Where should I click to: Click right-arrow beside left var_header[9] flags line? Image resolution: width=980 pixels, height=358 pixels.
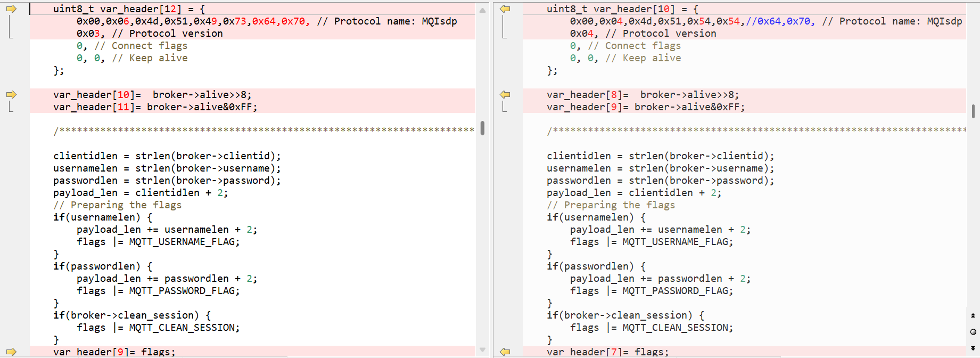pos(11,352)
